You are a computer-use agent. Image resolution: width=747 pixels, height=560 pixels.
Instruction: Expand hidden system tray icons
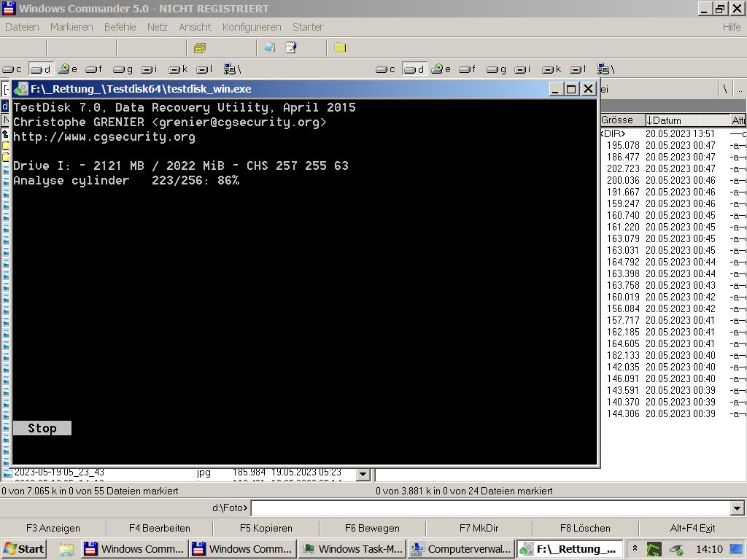pos(635,549)
